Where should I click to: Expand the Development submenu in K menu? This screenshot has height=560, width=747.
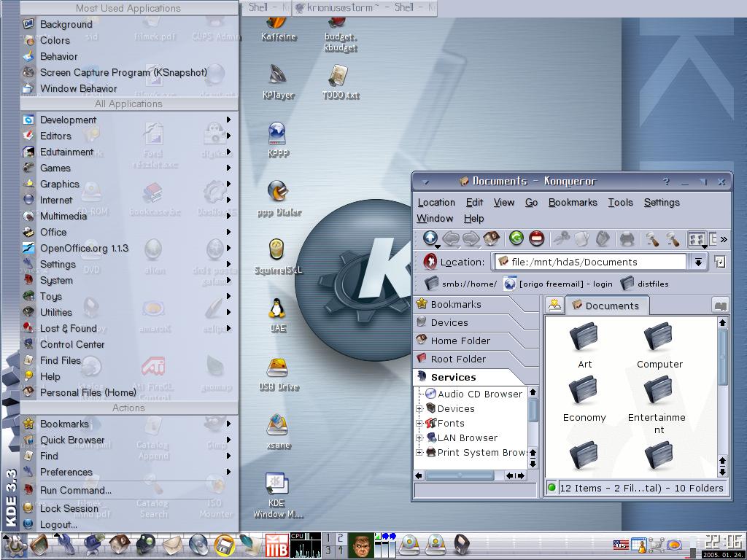(x=128, y=120)
